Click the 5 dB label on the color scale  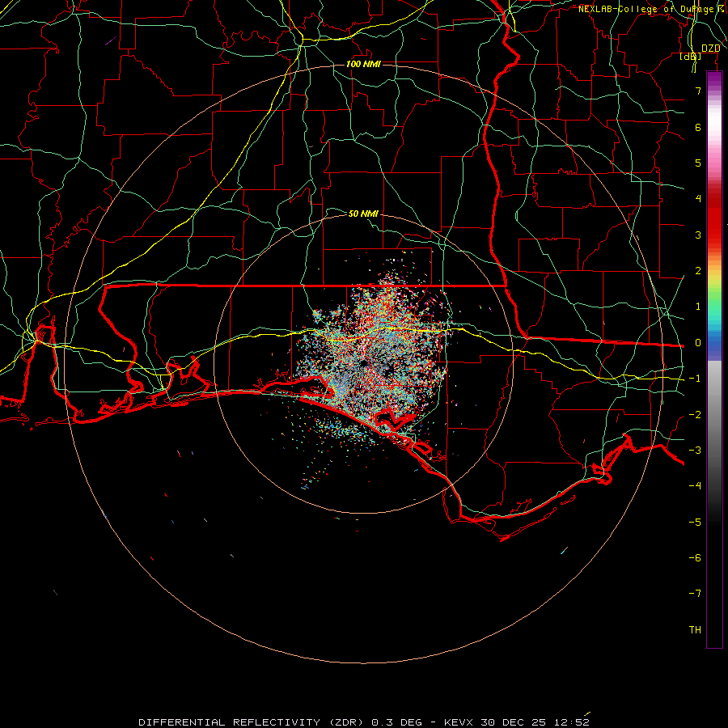(698, 163)
